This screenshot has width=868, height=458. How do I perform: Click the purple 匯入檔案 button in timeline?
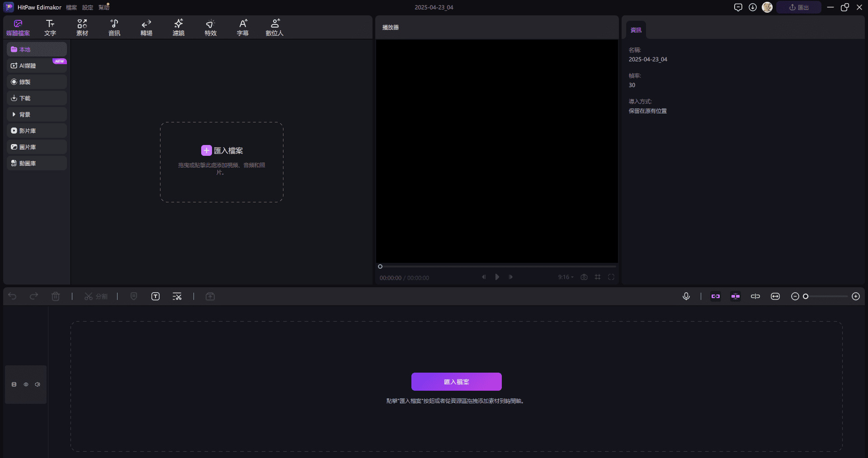[x=456, y=382]
